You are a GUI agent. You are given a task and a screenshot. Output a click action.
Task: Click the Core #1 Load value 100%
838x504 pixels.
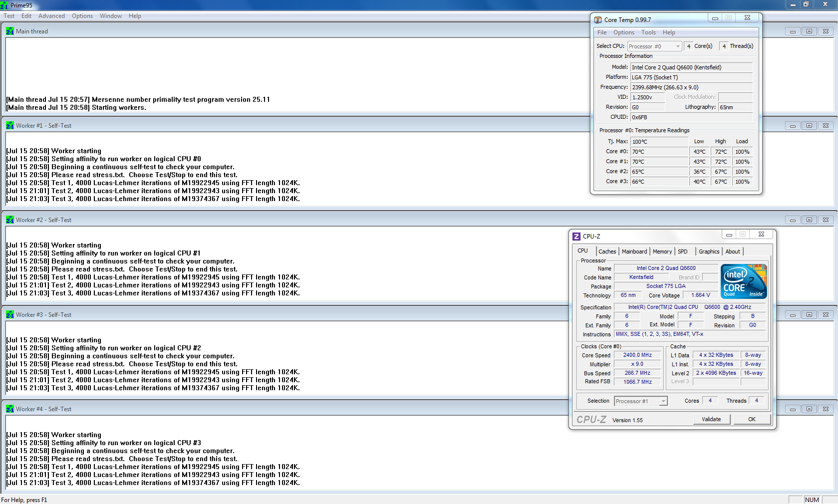click(742, 162)
